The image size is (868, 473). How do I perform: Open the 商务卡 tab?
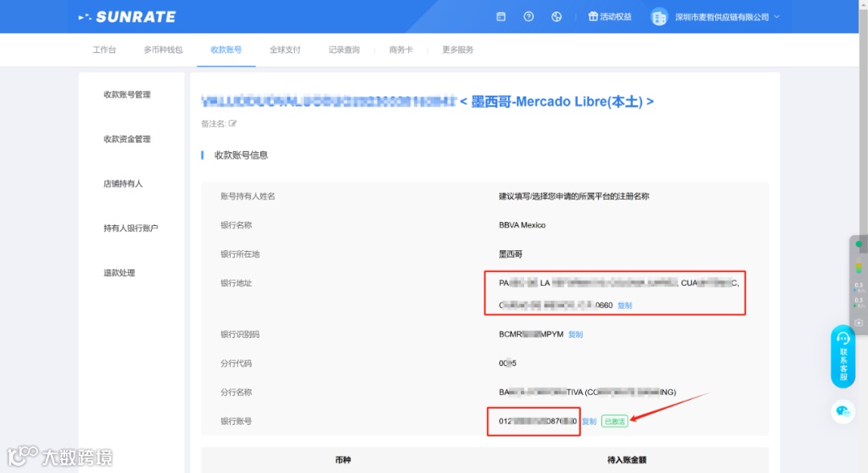401,50
